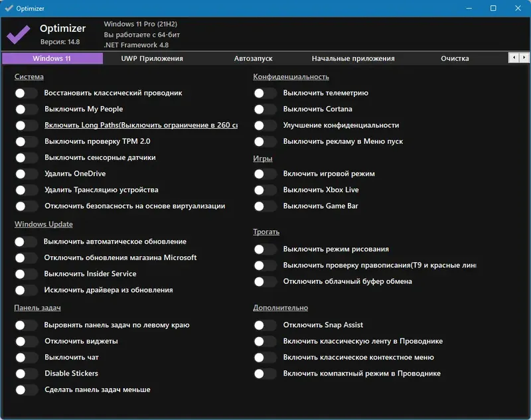
Task: Enable Выключить Cortana switch
Action: tap(265, 109)
